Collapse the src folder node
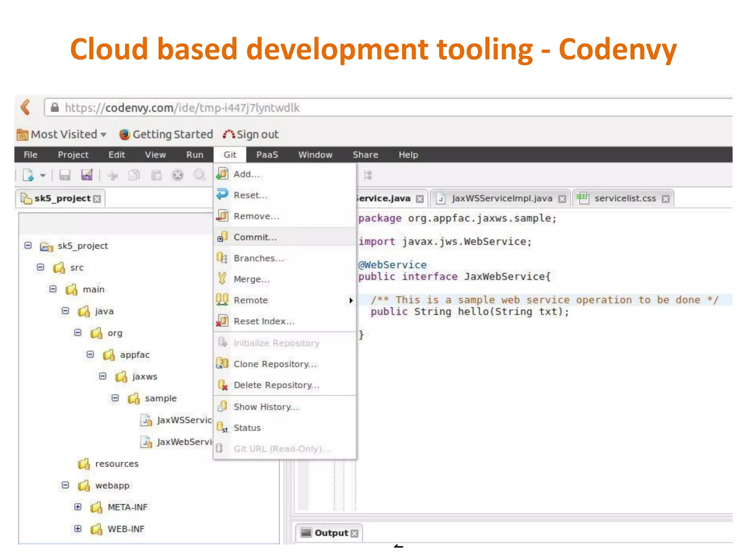The width and height of the screenshot is (747, 560). 40,267
